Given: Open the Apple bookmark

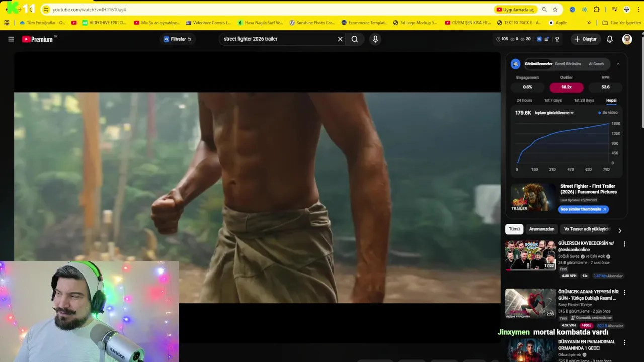Looking at the screenshot, I should [x=557, y=23].
